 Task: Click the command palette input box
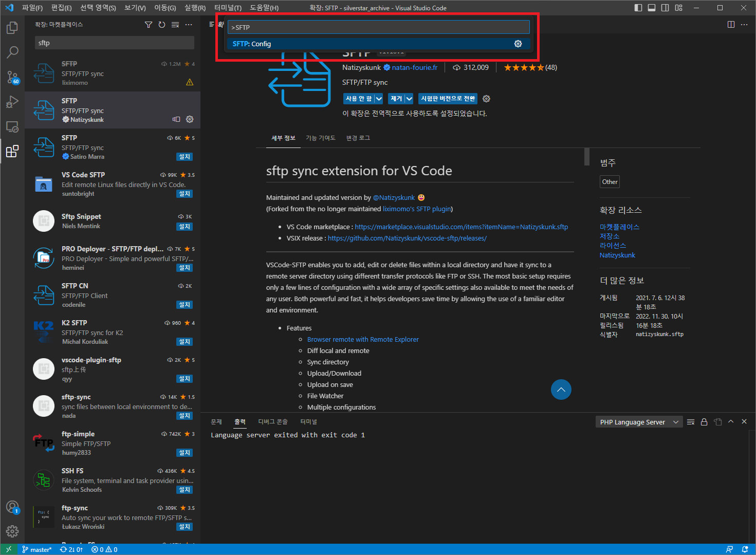click(379, 27)
